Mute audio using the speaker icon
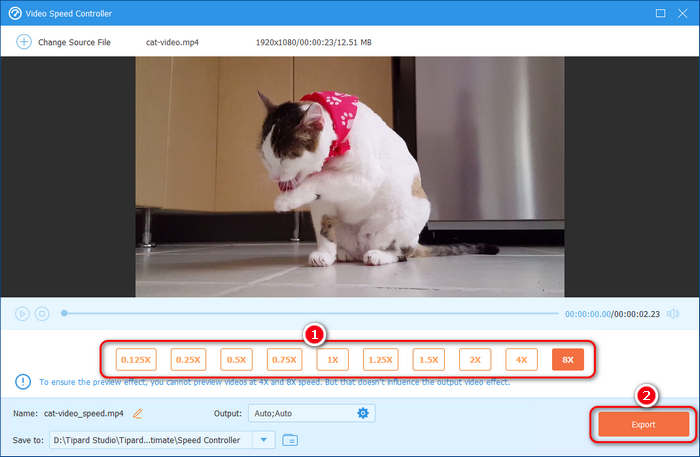This screenshot has height=457, width=700. [673, 314]
